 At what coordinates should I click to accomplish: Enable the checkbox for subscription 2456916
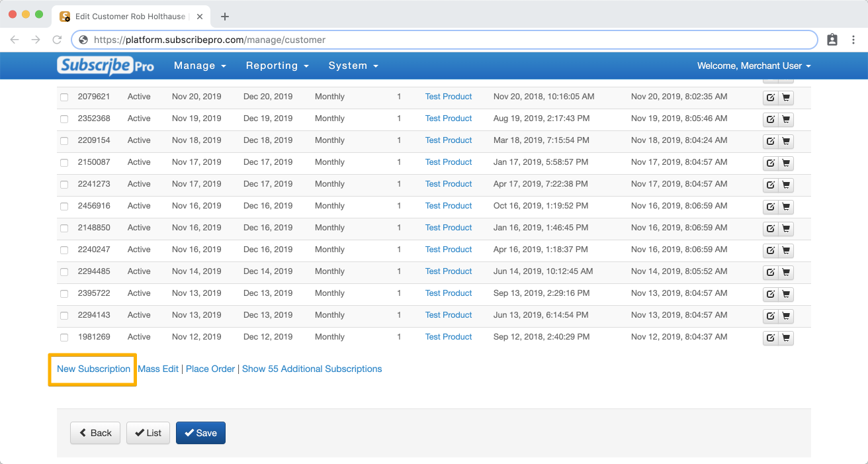pyautogui.click(x=64, y=207)
